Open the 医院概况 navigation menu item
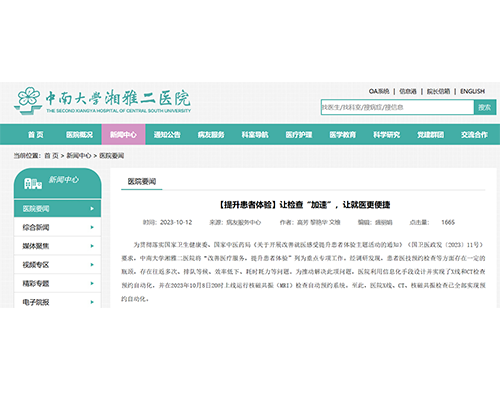Viewport: 500px width, 400px height. click(x=79, y=135)
